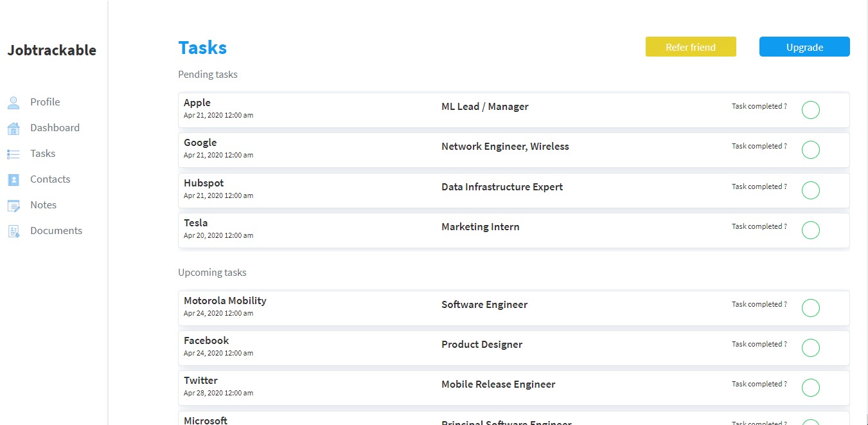Image resolution: width=868 pixels, height=425 pixels.
Task: Mark the Twitter task as completed
Action: pyautogui.click(x=811, y=388)
